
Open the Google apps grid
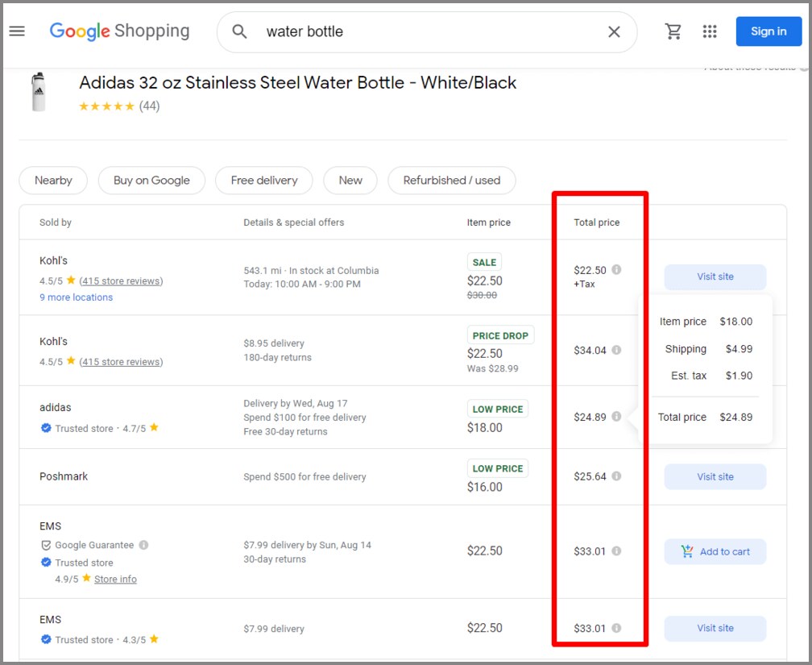pyautogui.click(x=710, y=31)
